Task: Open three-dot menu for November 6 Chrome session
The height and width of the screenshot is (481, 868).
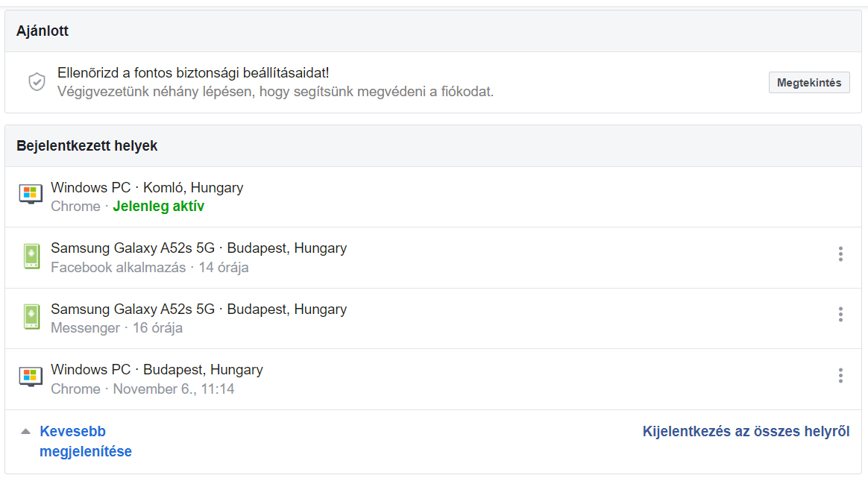Action: [840, 376]
